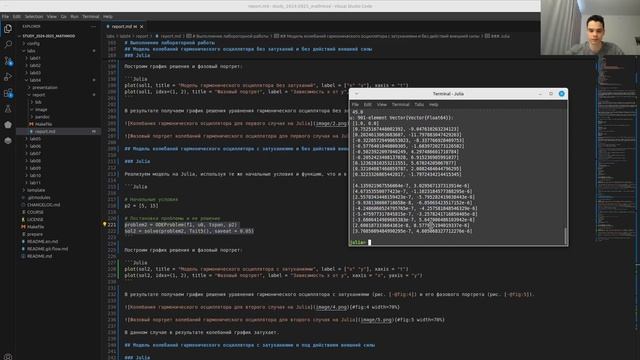Screen dimensions: 640x360
Task: Open the Extensions view in activity bar
Action: [8, 93]
